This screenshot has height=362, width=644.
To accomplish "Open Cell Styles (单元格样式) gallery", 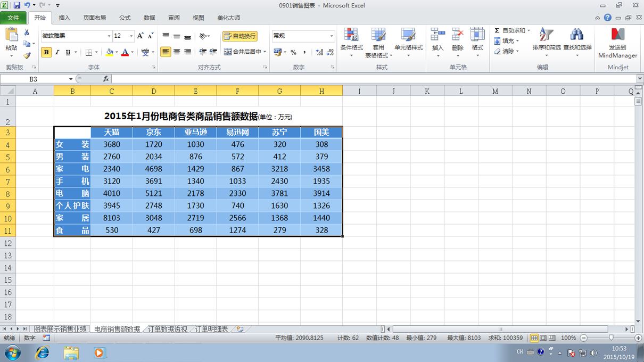I will click(408, 43).
